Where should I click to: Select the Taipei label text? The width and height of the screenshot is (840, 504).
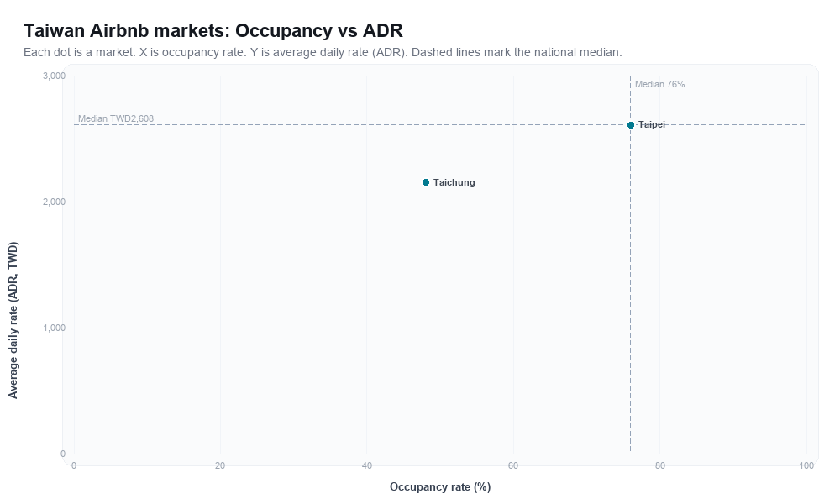[x=652, y=124]
